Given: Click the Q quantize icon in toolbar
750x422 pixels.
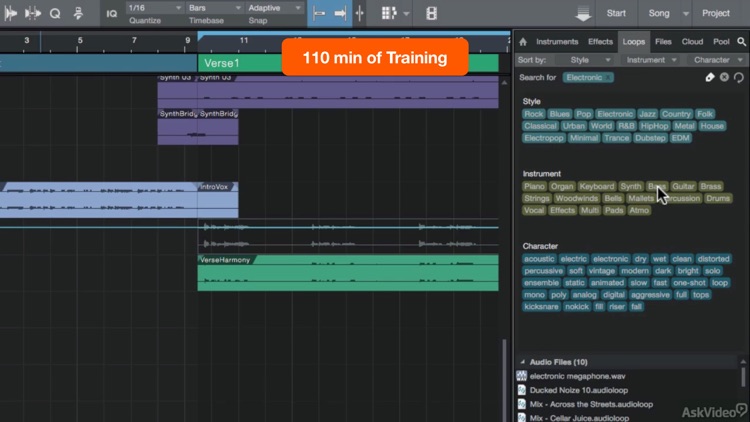Looking at the screenshot, I should (55, 13).
